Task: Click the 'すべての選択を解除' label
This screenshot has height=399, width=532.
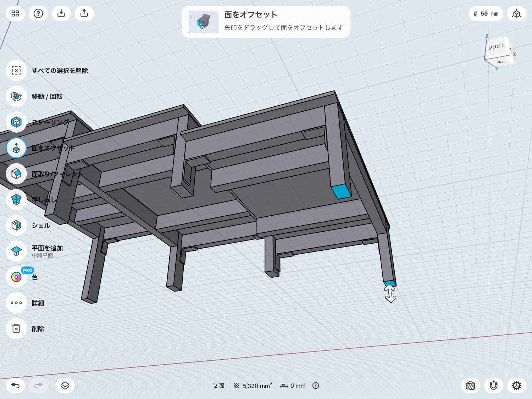Action: pyautogui.click(x=60, y=71)
